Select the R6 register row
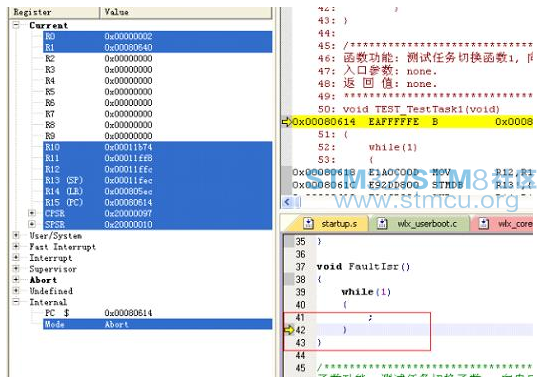538x384 pixels. coord(157,103)
